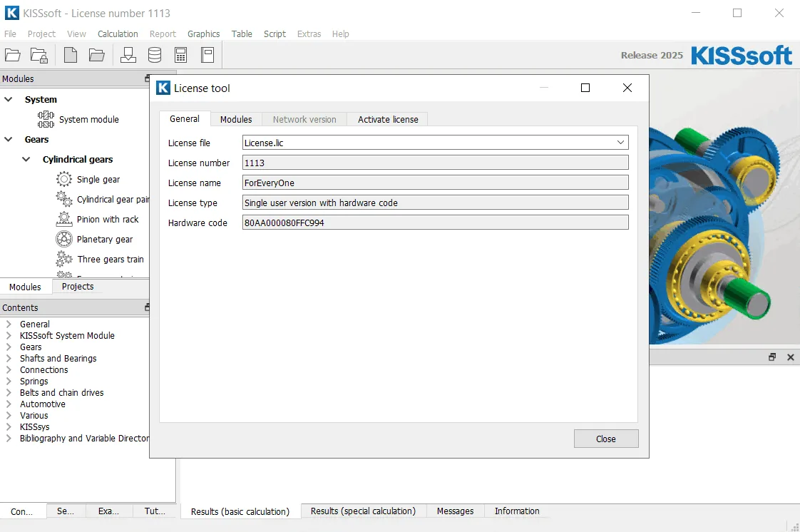This screenshot has width=800, height=532.
Task: Expand KISSsys in Contents tree
Action: (8, 427)
